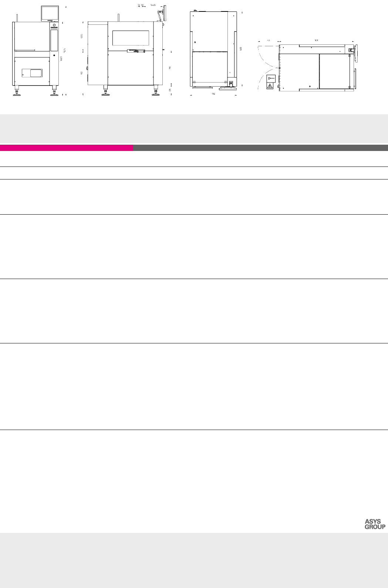The image size is (388, 588).
Task: Click the monitor on top of the front-view machine
Action: [50, 14]
